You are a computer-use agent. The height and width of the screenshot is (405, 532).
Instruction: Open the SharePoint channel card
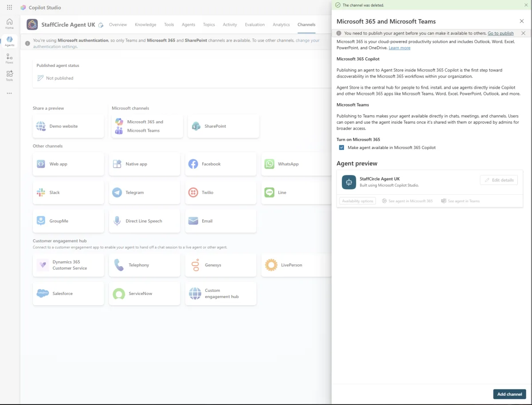(x=223, y=126)
